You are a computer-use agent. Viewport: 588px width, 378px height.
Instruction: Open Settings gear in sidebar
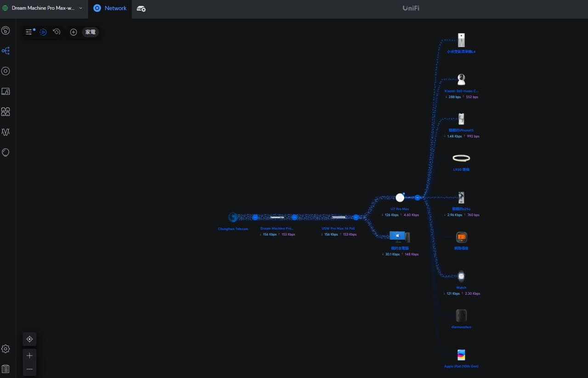(6, 349)
